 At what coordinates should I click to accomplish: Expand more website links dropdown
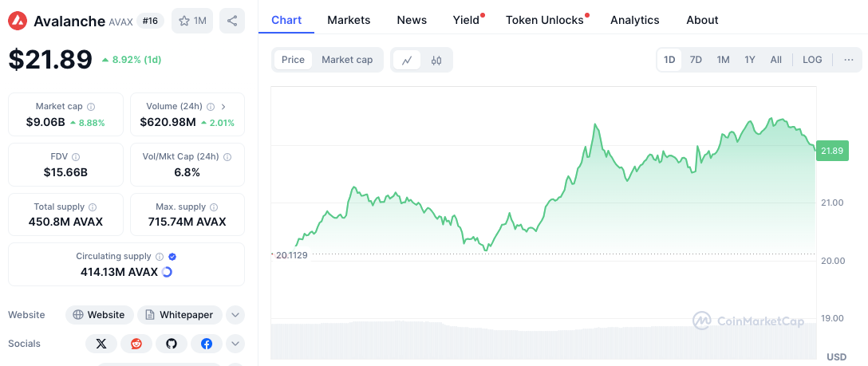[x=235, y=315]
